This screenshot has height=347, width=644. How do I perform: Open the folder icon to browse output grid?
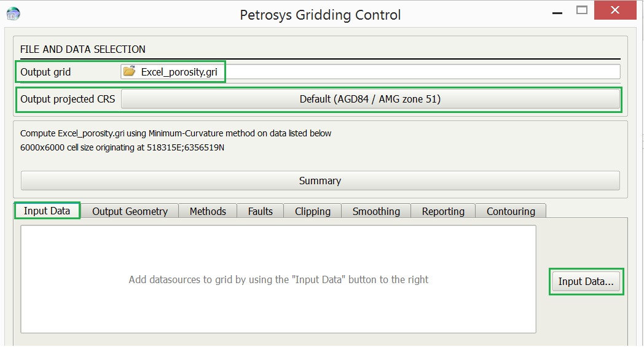click(129, 72)
